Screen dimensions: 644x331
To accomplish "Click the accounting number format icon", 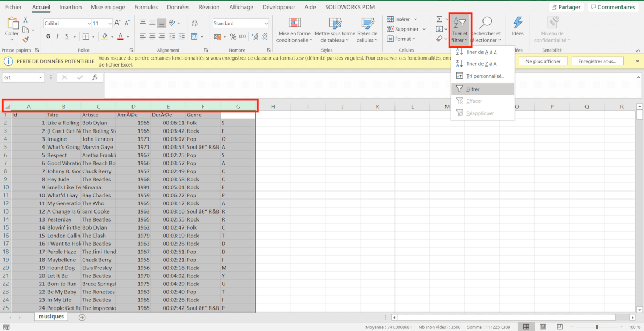I will (218, 36).
